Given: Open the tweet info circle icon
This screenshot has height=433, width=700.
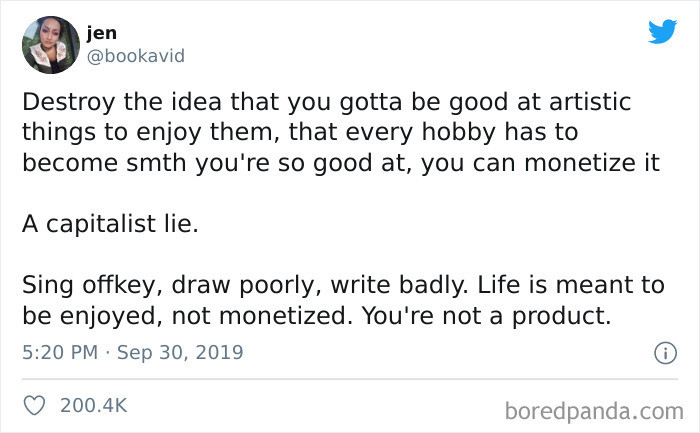Looking at the screenshot, I should (660, 353).
